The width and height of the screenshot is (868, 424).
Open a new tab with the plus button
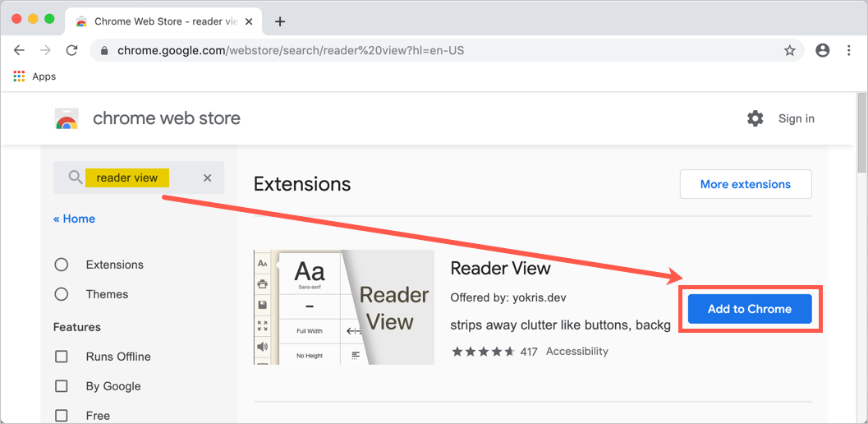[x=280, y=21]
